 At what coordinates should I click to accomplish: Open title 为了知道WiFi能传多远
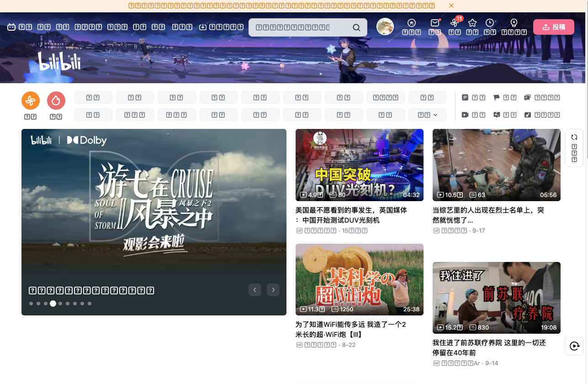tap(351, 330)
